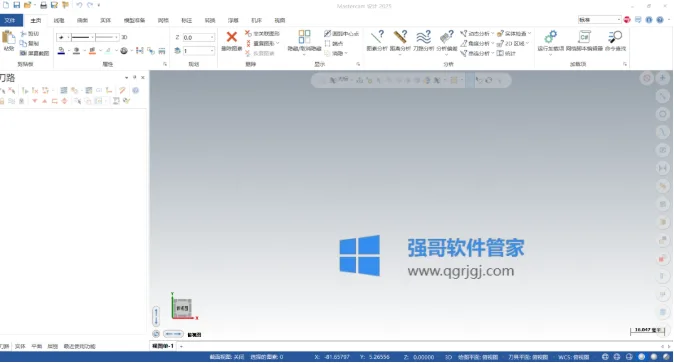Click the New file icon in quick access toolbar

pos(6,5)
